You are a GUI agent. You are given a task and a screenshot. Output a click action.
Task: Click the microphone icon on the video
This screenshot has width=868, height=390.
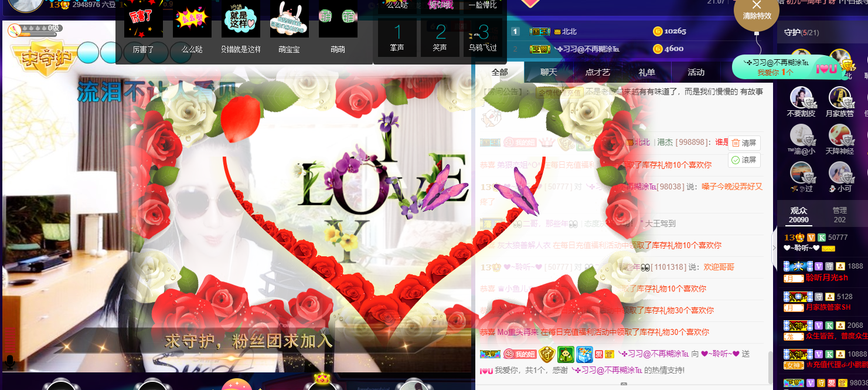9,362
